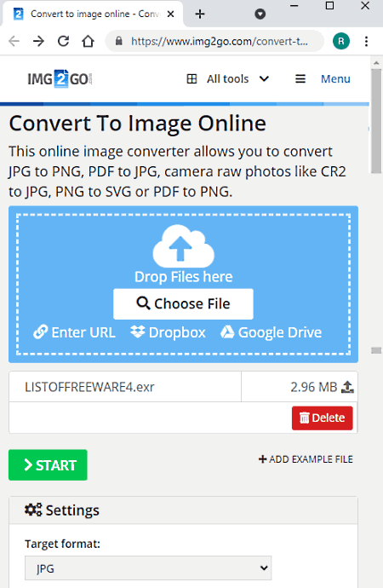
Task: Delete the LISTOFFREEWARE4.exr file
Action: (x=323, y=418)
